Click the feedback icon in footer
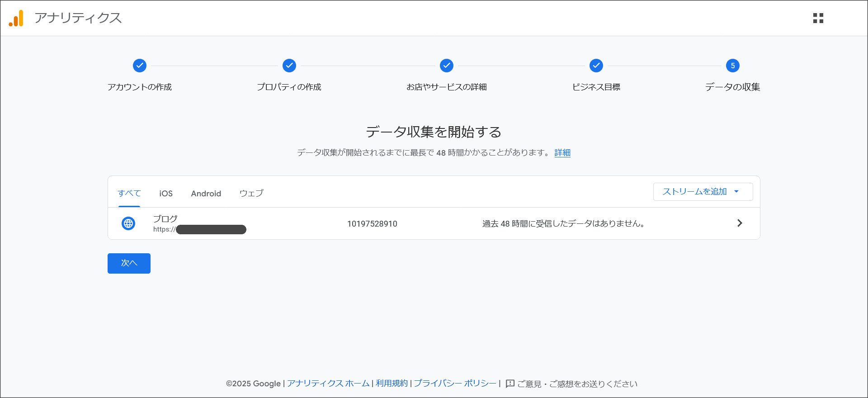This screenshot has height=398, width=868. click(x=510, y=384)
